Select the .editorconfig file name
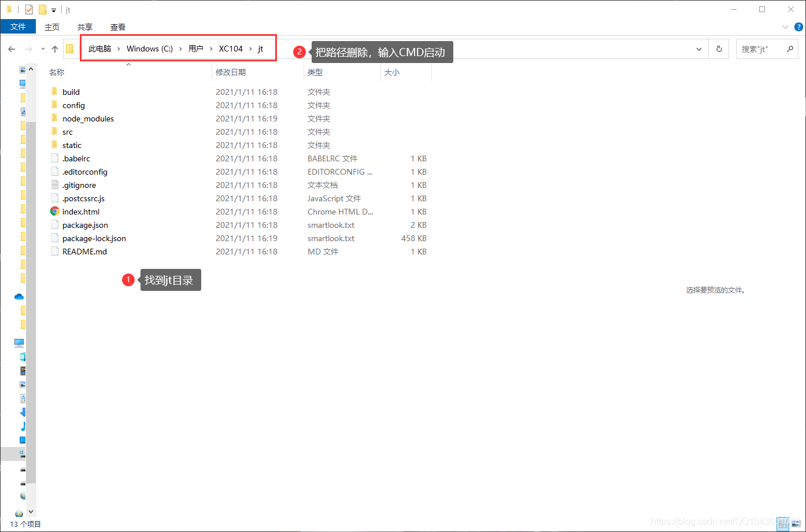This screenshot has height=532, width=806. pyautogui.click(x=85, y=172)
